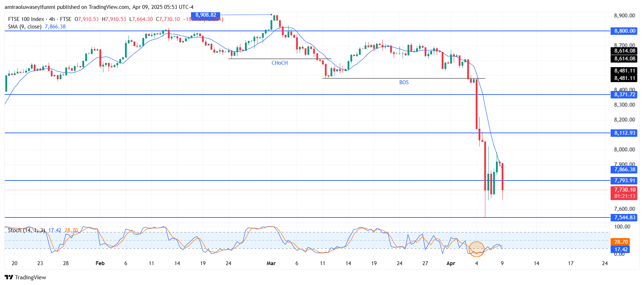Select the CHoCH annotation label
This screenshot has width=644, height=285.
coord(279,63)
